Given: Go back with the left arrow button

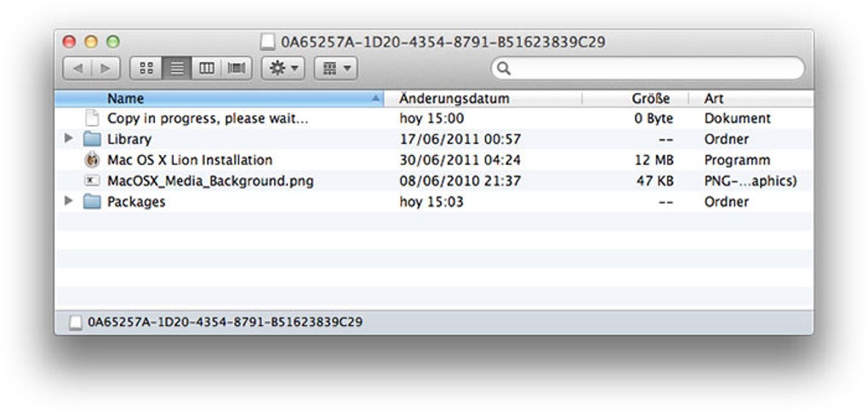Looking at the screenshot, I should [77, 68].
